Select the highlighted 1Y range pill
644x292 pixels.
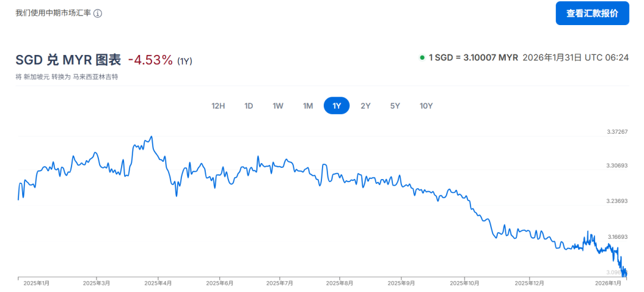(336, 106)
